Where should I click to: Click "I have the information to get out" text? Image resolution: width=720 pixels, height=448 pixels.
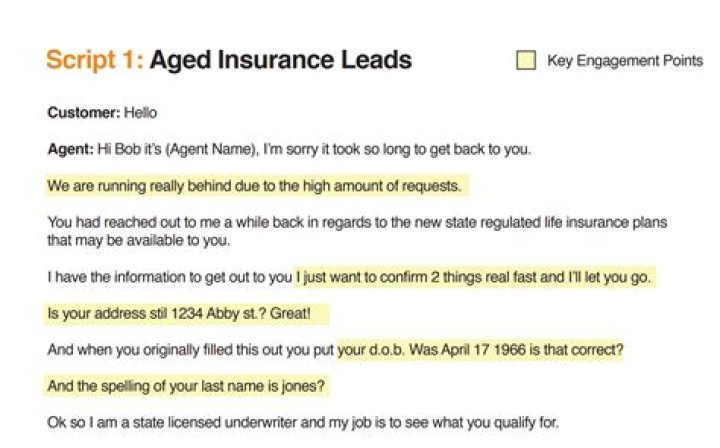[x=168, y=276]
